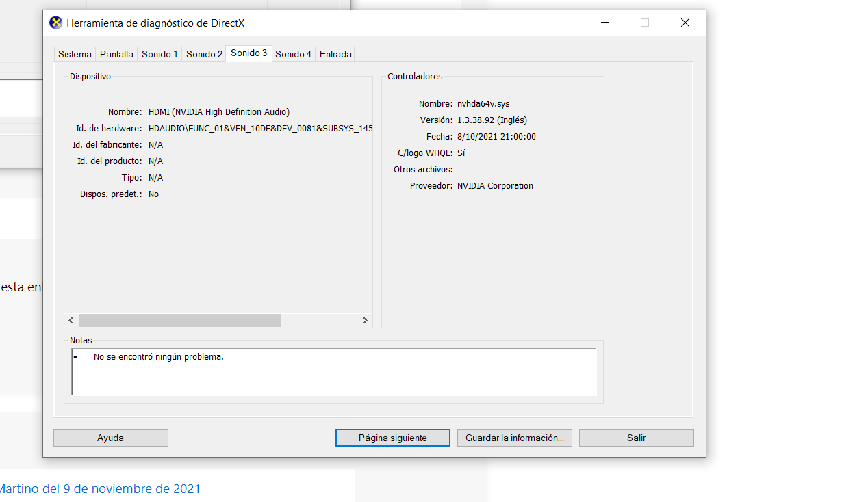Click the horizontal scrollbar thumb in Dispositivo
This screenshot has height=502, width=868.
[x=180, y=320]
